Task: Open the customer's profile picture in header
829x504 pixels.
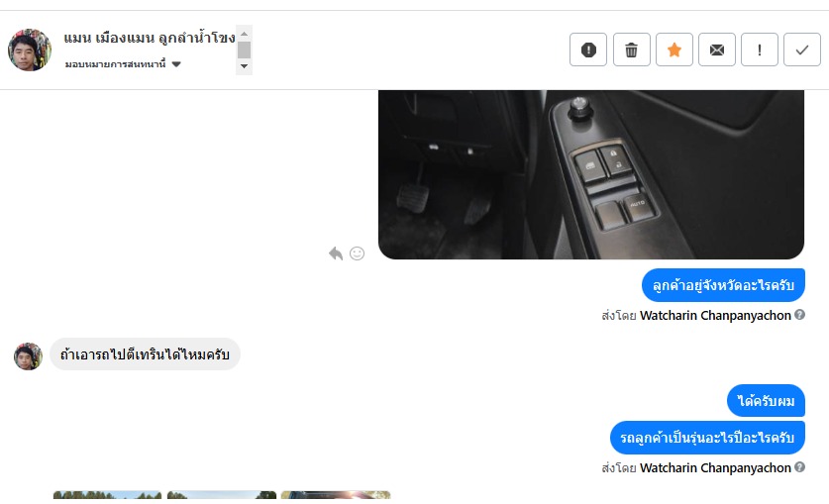Action: pyautogui.click(x=30, y=50)
